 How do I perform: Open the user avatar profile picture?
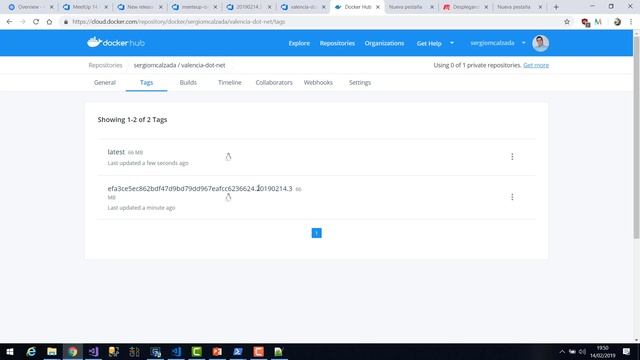(540, 43)
